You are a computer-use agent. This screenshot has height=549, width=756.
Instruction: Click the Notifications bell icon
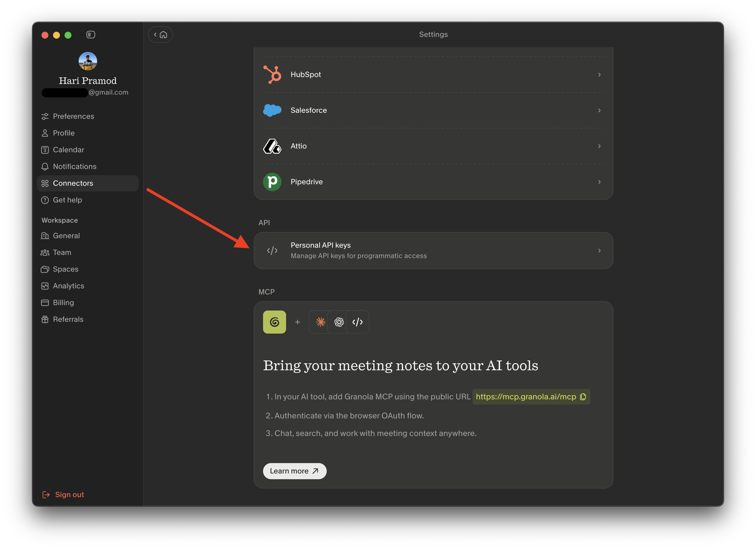coord(45,166)
